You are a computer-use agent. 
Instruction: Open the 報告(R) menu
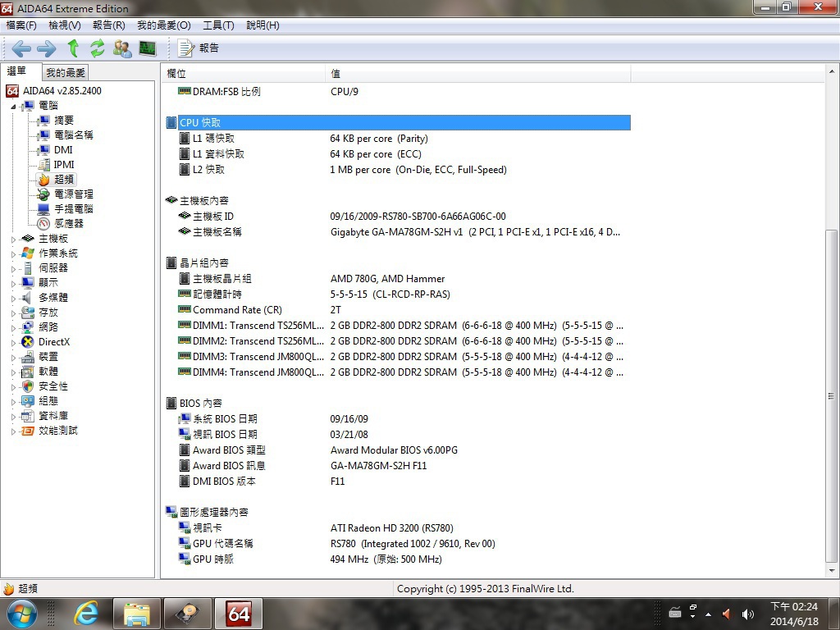click(109, 25)
